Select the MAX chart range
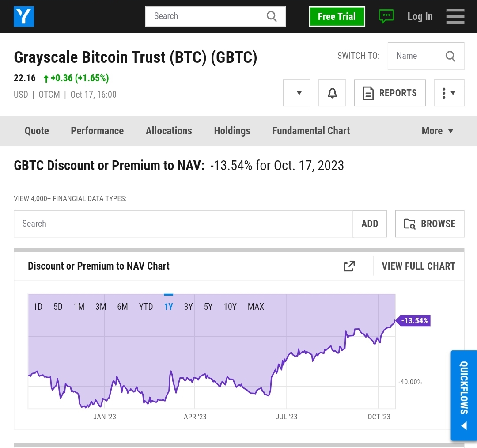The width and height of the screenshot is (477, 448). pyautogui.click(x=256, y=307)
